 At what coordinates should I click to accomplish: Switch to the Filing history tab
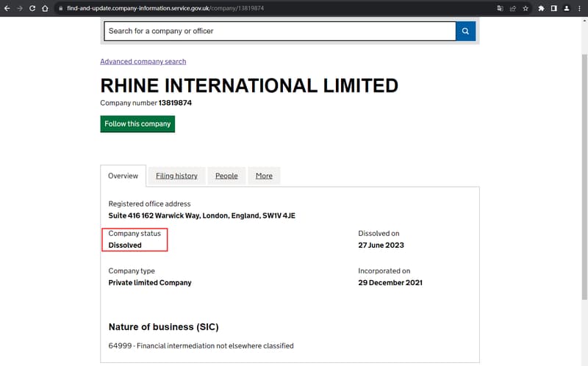coord(176,176)
